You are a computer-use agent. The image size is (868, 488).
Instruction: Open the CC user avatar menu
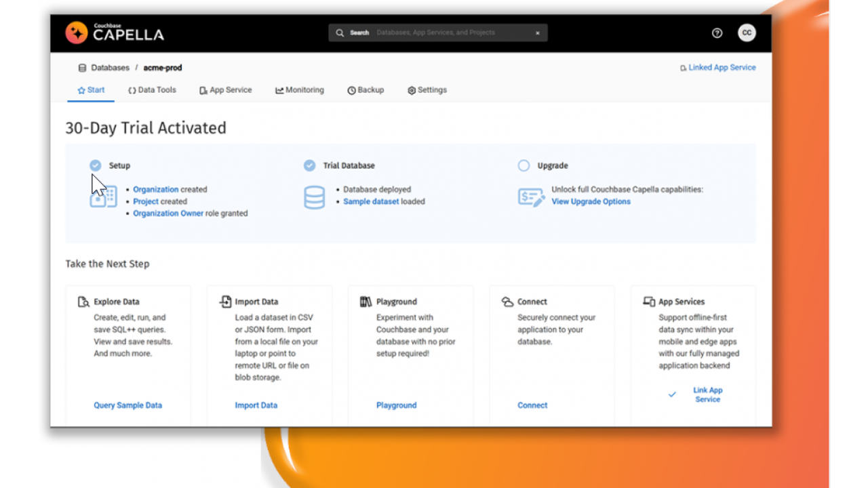[747, 33]
